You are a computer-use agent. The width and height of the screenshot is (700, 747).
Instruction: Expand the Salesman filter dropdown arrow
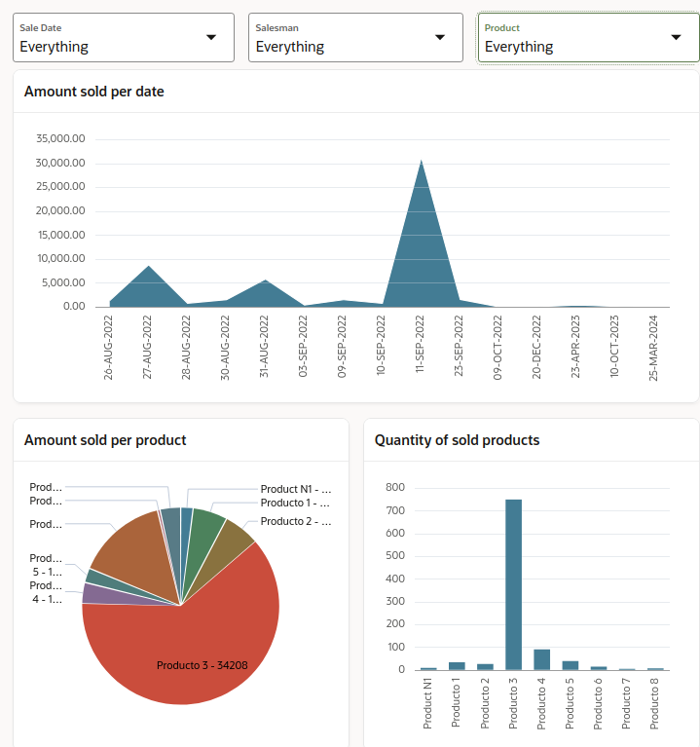pos(440,37)
